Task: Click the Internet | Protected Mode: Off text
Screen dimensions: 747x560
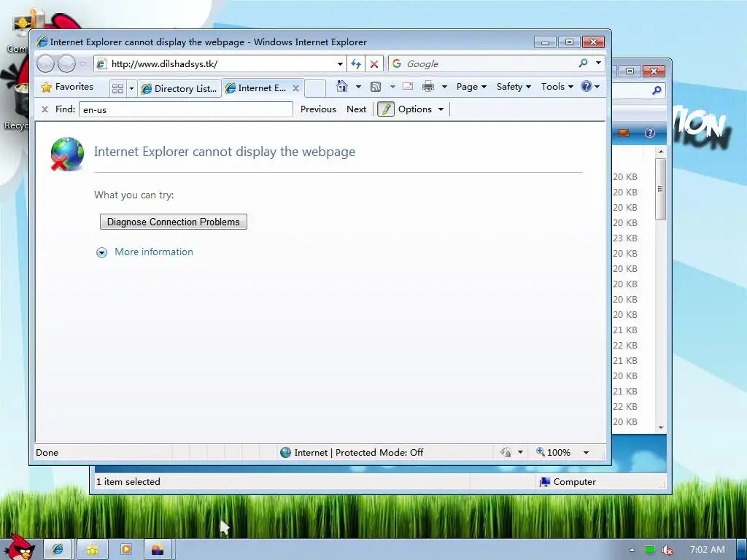Action: coord(359,452)
